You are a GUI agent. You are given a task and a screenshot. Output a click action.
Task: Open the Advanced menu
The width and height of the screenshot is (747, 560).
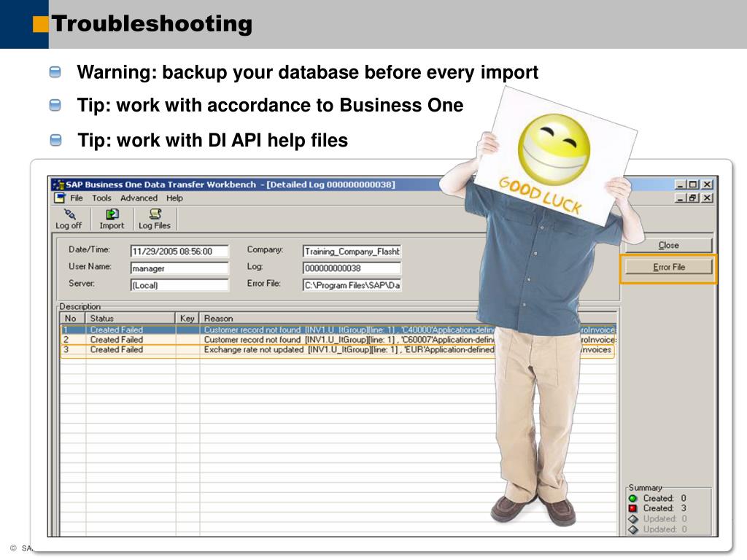(x=139, y=198)
